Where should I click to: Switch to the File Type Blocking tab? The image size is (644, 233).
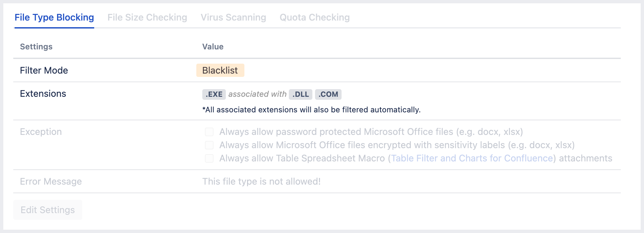(54, 17)
